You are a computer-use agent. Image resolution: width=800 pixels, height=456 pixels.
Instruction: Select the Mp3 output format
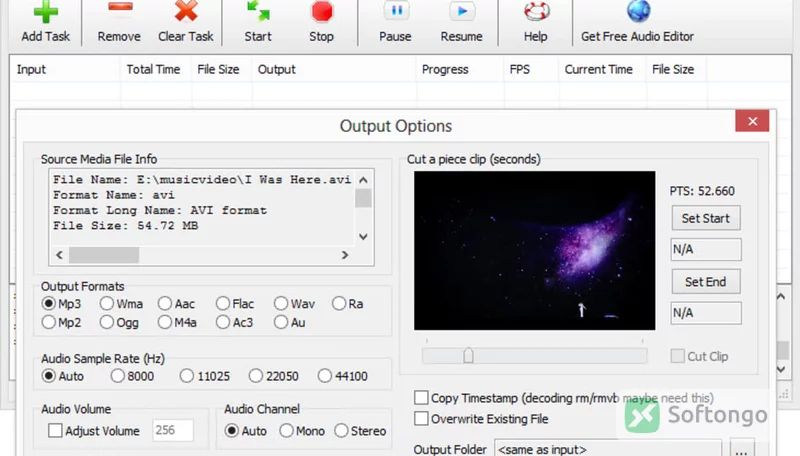(48, 303)
